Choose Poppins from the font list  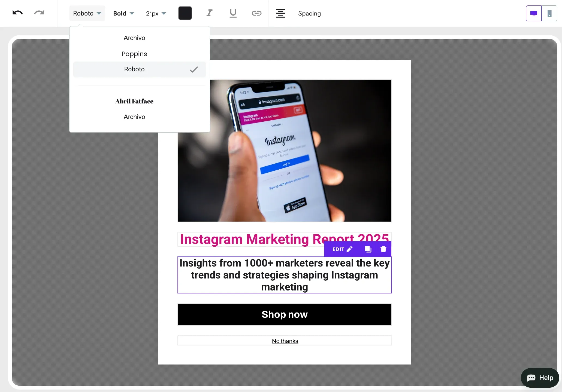click(140, 54)
